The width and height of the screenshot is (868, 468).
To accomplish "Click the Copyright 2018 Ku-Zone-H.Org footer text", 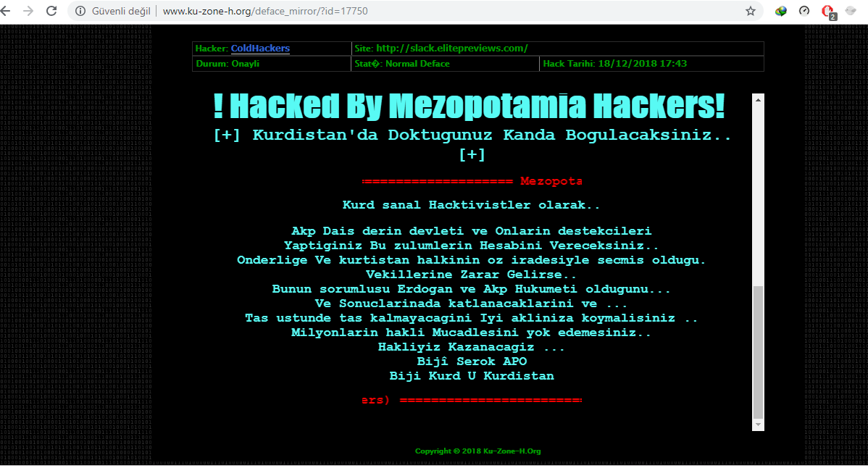I will pyautogui.click(x=477, y=451).
